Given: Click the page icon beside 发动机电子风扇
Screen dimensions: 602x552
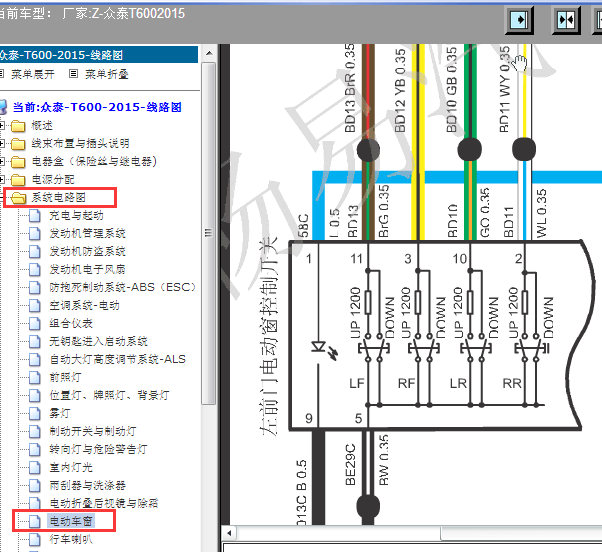Looking at the screenshot, I should (35, 270).
